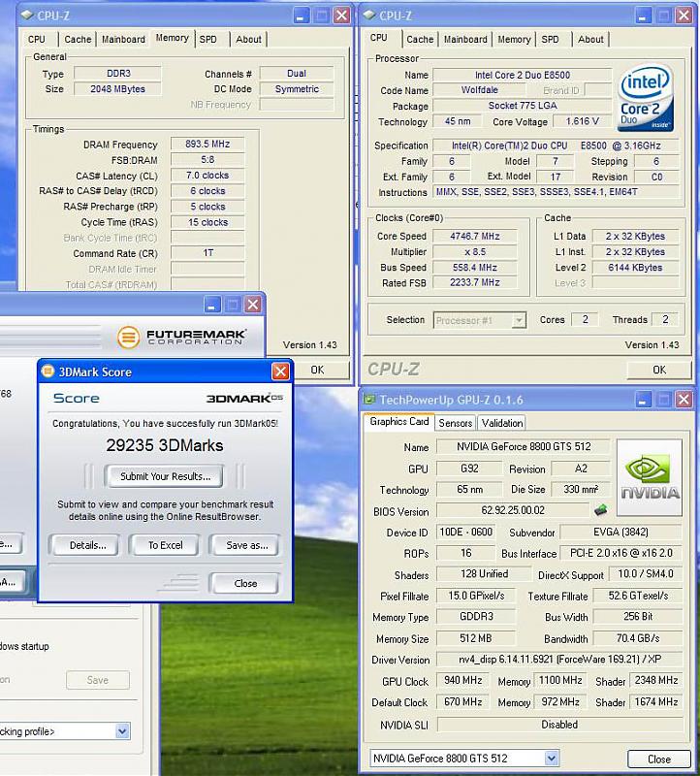This screenshot has width=700, height=776.
Task: Minimize the right CPU-Z window
Action: point(642,16)
